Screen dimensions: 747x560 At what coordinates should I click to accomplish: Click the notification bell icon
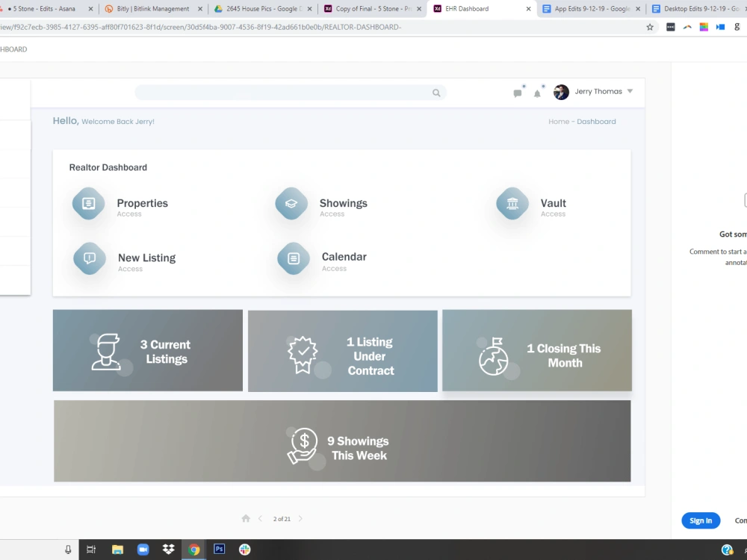[538, 93]
